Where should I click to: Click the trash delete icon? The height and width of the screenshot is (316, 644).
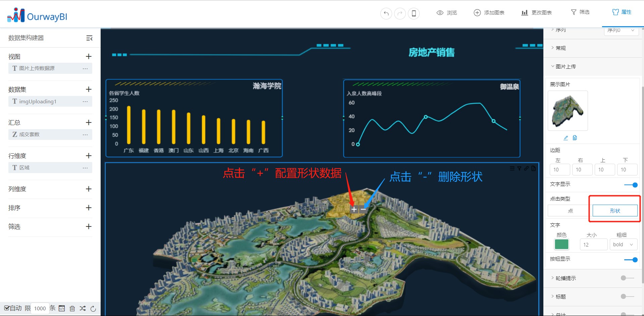tap(72, 308)
